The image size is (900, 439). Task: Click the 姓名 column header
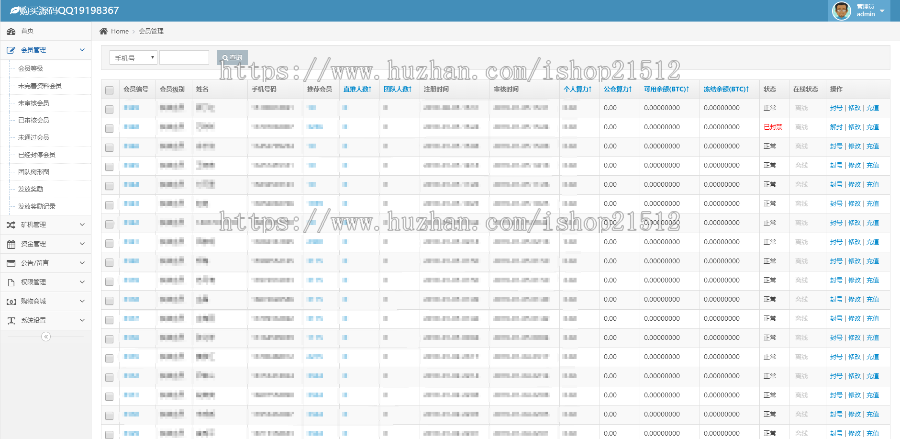click(202, 90)
